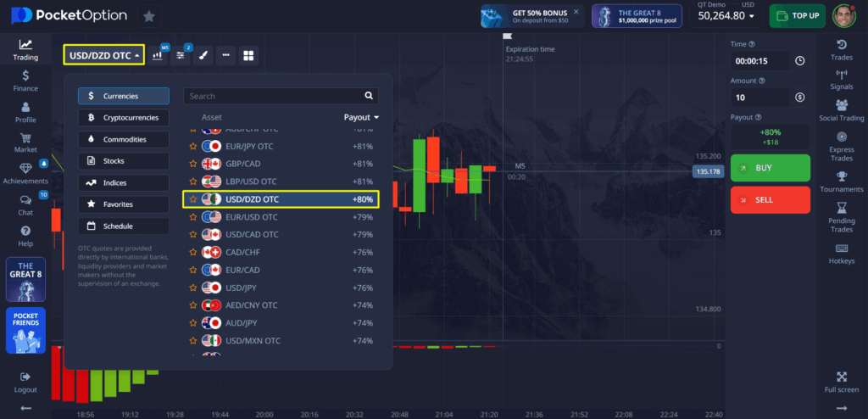The height and width of the screenshot is (419, 868).
Task: Open Signals in the right sidebar
Action: tap(841, 79)
